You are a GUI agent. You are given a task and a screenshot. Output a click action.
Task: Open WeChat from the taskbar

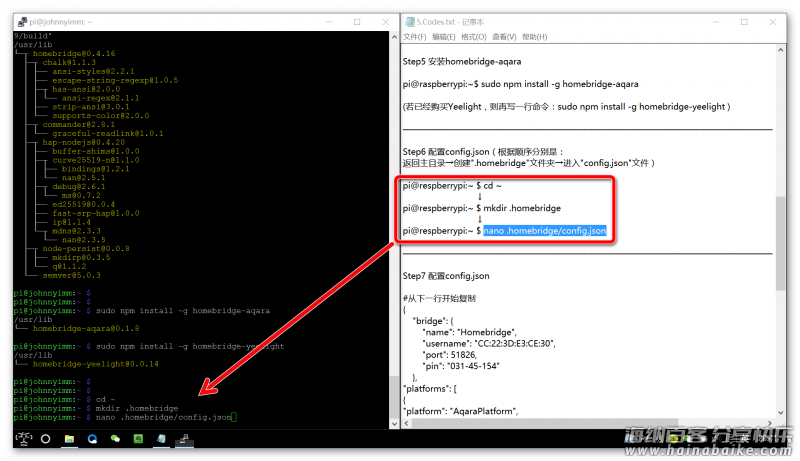115,439
